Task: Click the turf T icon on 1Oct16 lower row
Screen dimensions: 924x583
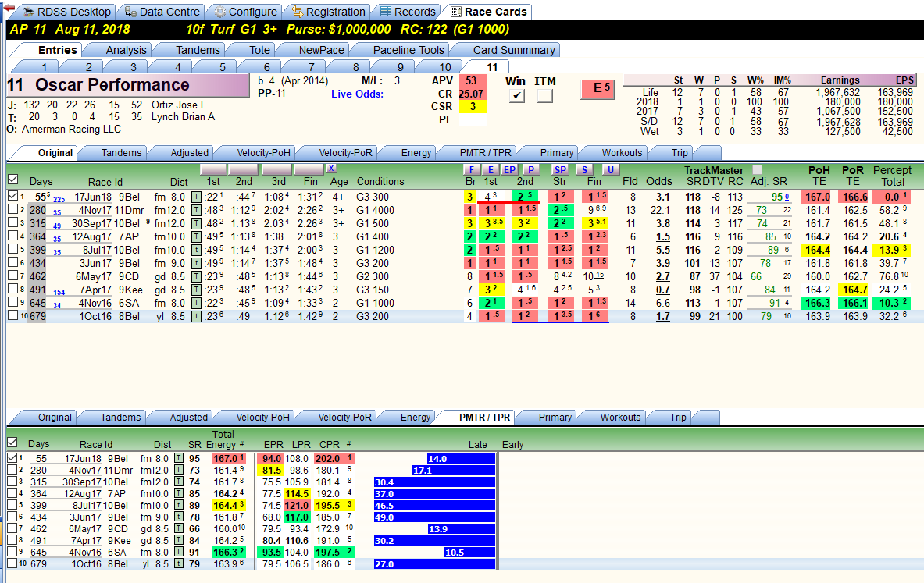Action: point(179,564)
